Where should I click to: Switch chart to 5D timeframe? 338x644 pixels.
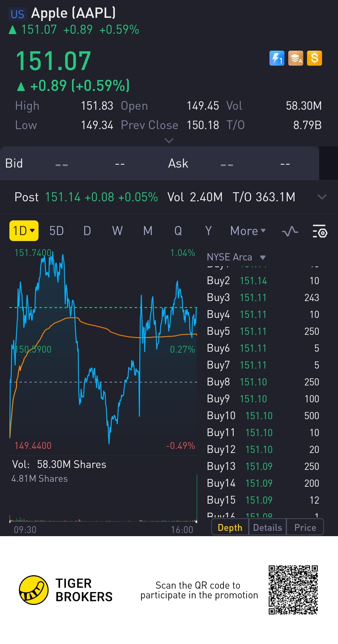point(56,231)
